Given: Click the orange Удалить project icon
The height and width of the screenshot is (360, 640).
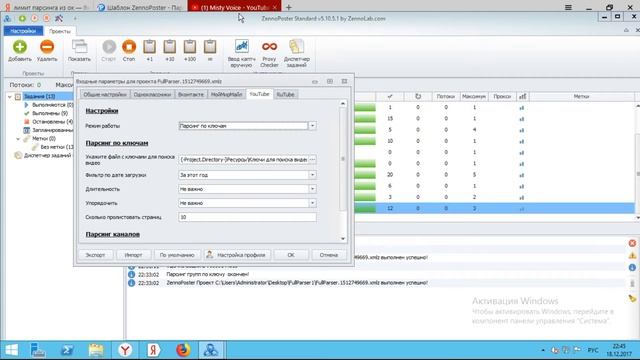Looking at the screenshot, I should (x=47, y=47).
